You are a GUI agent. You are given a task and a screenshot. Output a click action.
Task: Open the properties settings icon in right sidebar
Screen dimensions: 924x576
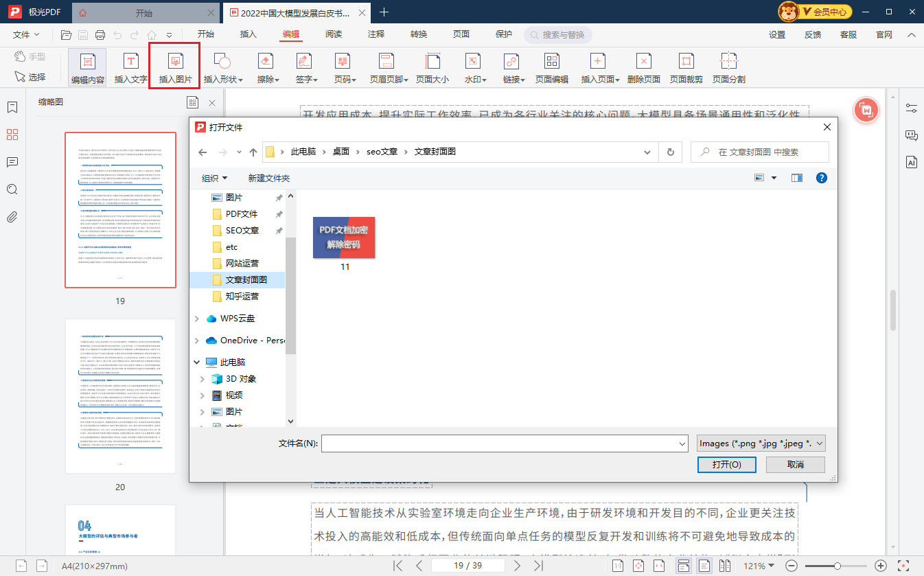912,108
